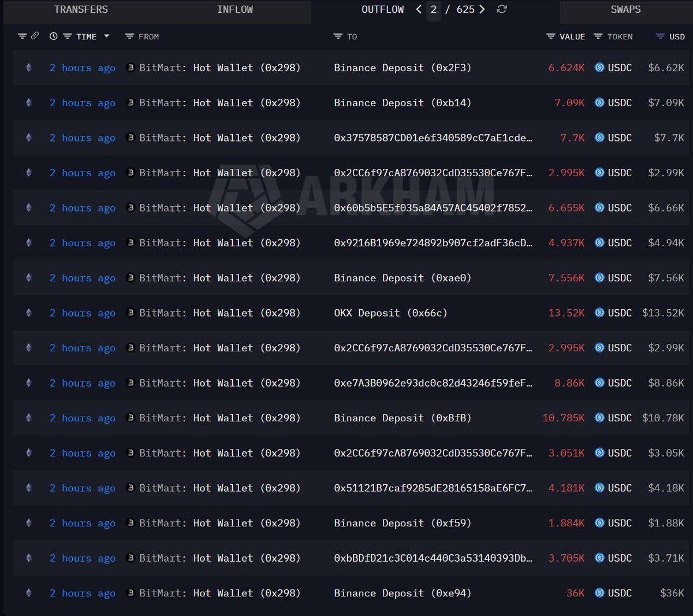693x616 pixels.
Task: Click USDC coin icon in the 3.051K row
Action: pos(599,453)
